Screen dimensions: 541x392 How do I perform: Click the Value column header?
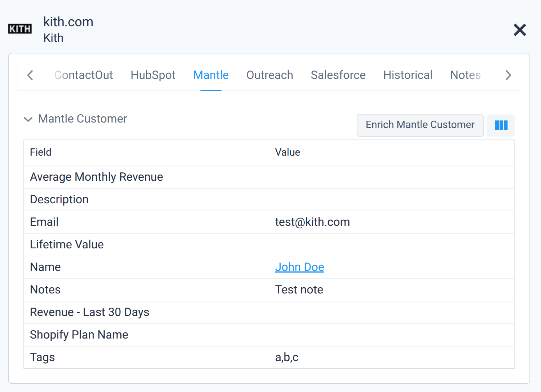click(287, 152)
